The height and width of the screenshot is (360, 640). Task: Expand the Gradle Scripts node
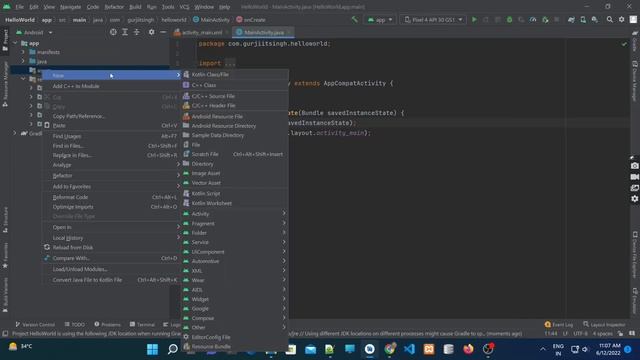(15, 133)
